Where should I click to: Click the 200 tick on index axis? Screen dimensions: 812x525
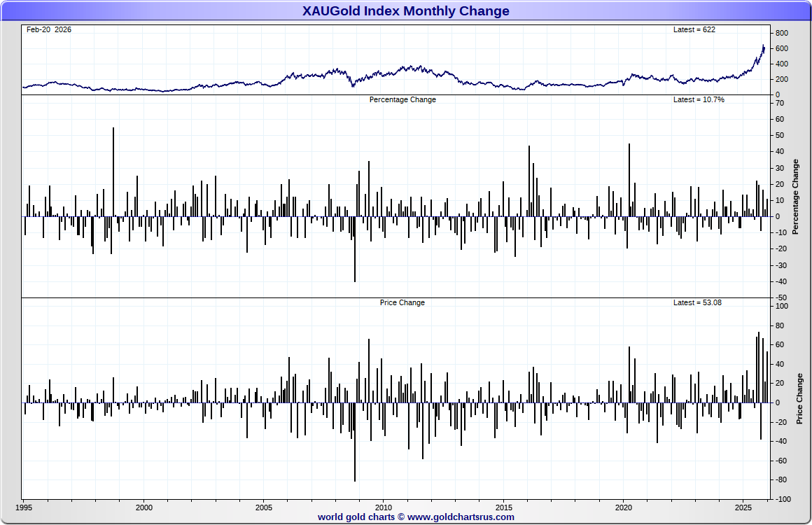click(781, 80)
